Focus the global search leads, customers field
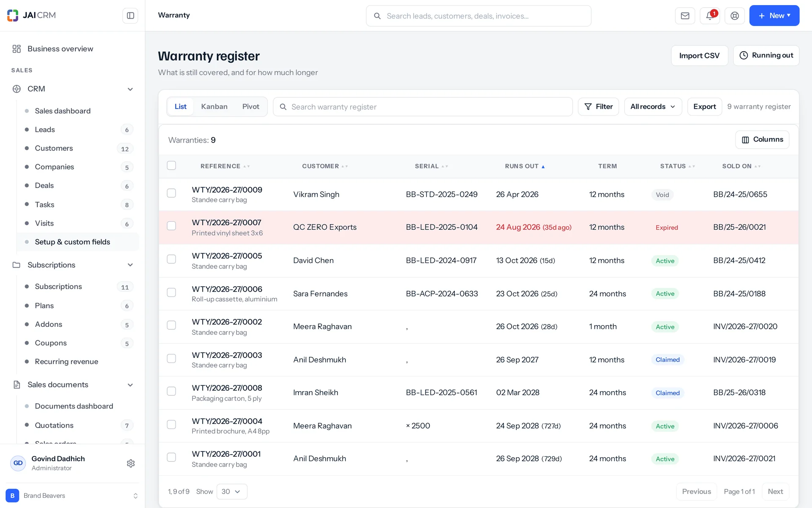Viewport: 812px width, 508px height. (478, 16)
